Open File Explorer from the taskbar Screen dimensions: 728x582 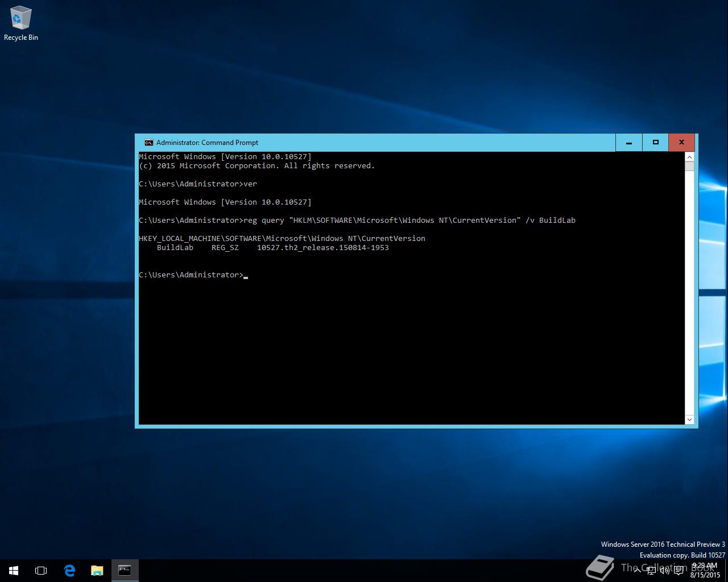[x=97, y=571]
